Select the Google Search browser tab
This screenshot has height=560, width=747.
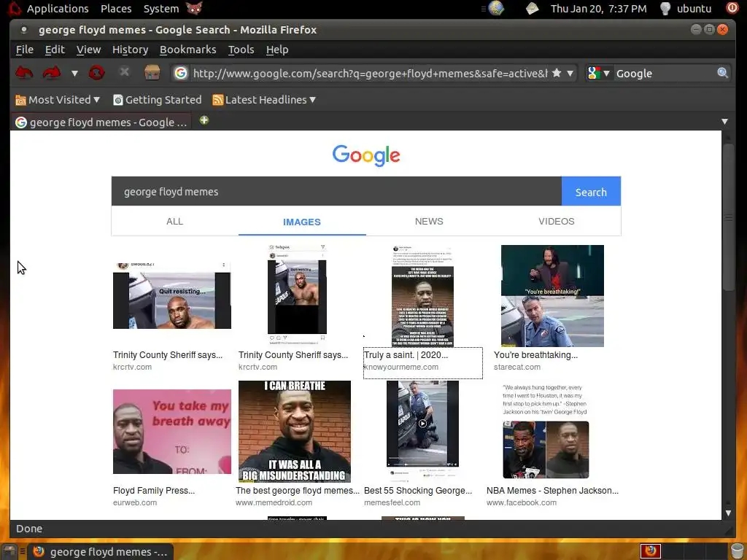coord(101,122)
